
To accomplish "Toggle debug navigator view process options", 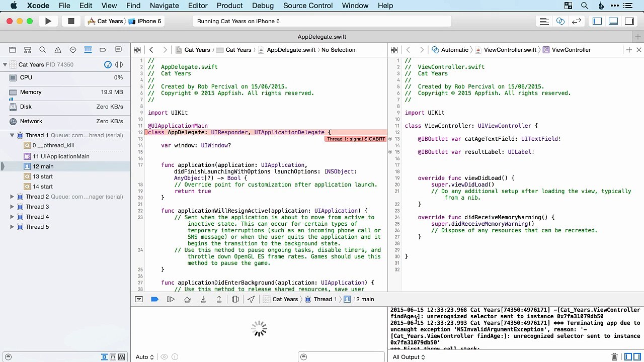I will tap(119, 64).
